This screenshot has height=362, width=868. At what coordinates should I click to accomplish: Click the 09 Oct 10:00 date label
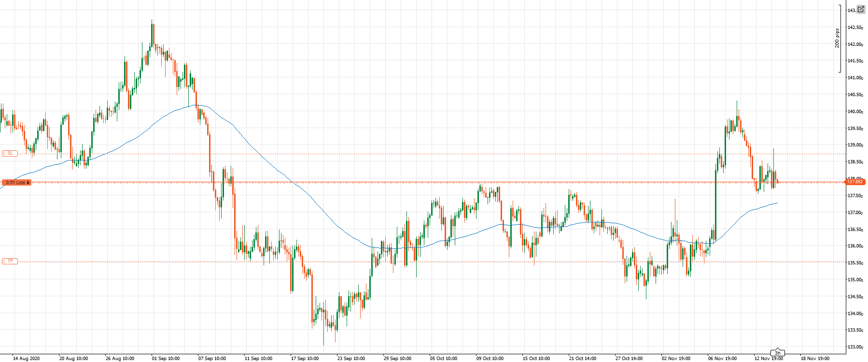490,359
